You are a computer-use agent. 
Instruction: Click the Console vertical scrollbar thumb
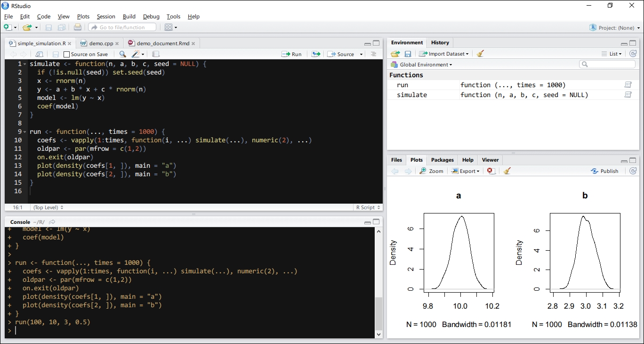(x=378, y=313)
